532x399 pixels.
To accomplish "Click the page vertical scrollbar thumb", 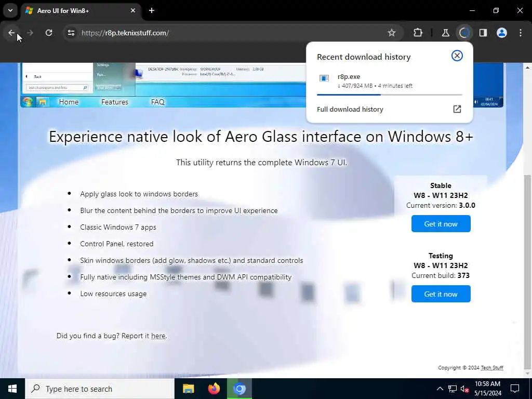I will [x=528, y=271].
